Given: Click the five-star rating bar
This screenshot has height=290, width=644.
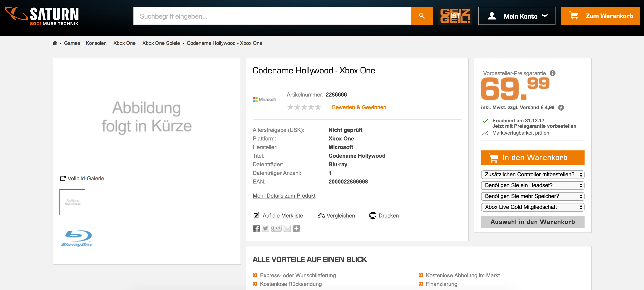Looking at the screenshot, I should (x=304, y=107).
